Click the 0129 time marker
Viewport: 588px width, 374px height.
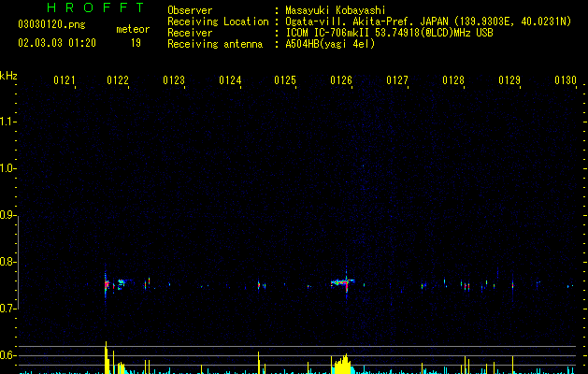pos(509,80)
